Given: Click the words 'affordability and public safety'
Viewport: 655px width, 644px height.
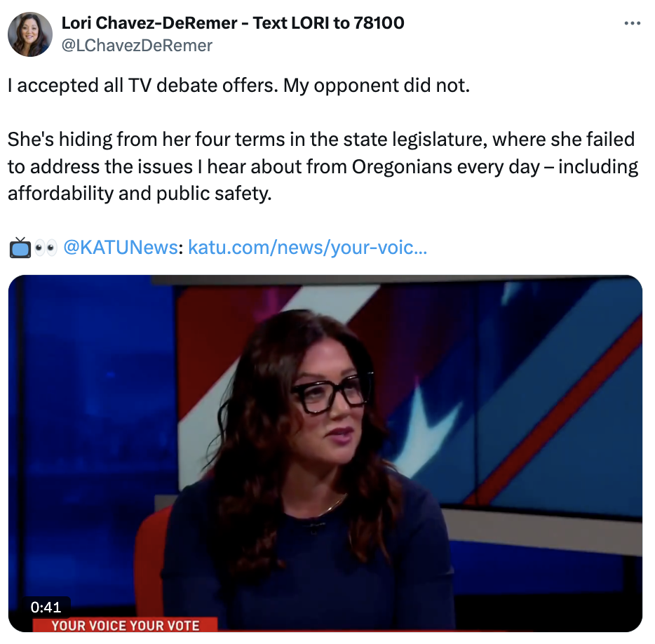Looking at the screenshot, I should click(139, 194).
